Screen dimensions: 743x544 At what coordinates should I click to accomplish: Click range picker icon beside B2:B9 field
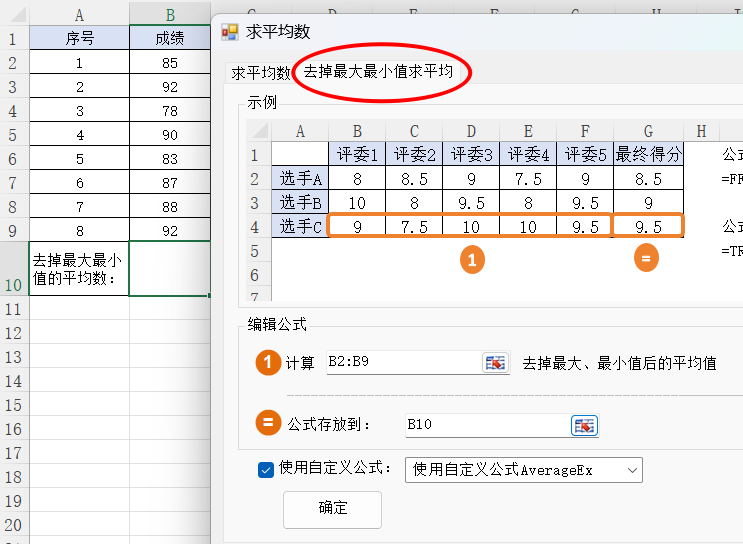[x=495, y=363]
